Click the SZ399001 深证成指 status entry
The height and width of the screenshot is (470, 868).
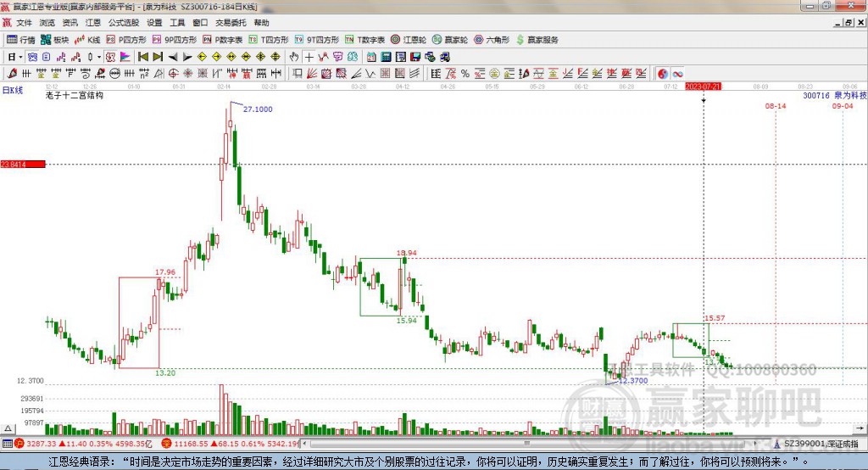818,444
